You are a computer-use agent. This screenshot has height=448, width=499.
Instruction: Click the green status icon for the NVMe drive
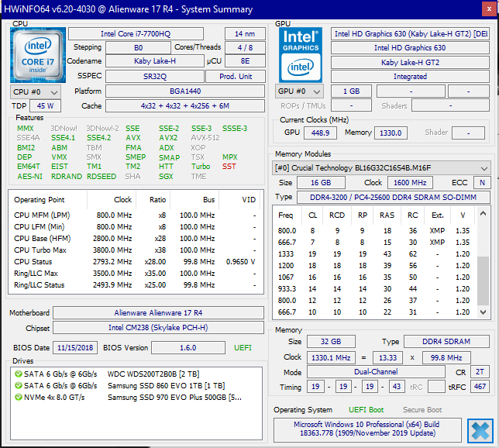(19, 398)
